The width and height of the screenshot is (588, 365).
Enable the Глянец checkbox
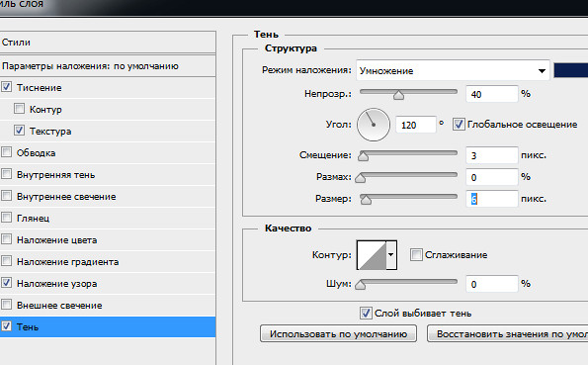pos(6,218)
